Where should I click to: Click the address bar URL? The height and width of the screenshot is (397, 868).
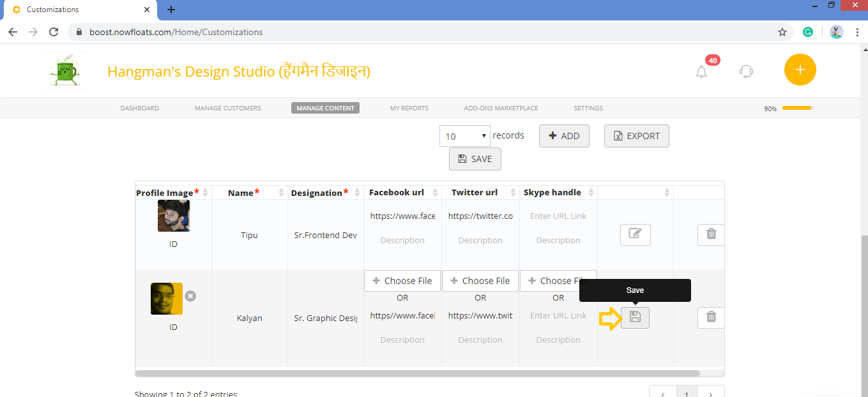pos(176,32)
